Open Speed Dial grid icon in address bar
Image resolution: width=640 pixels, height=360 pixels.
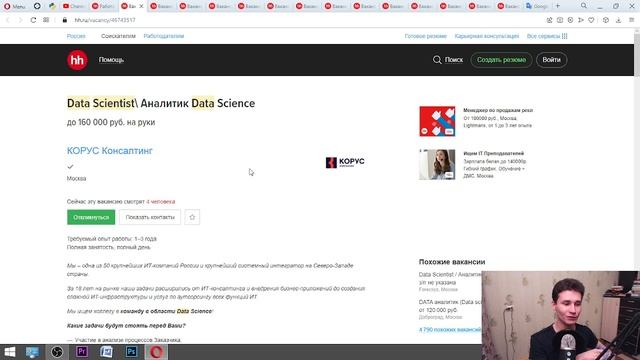pyautogui.click(x=46, y=20)
